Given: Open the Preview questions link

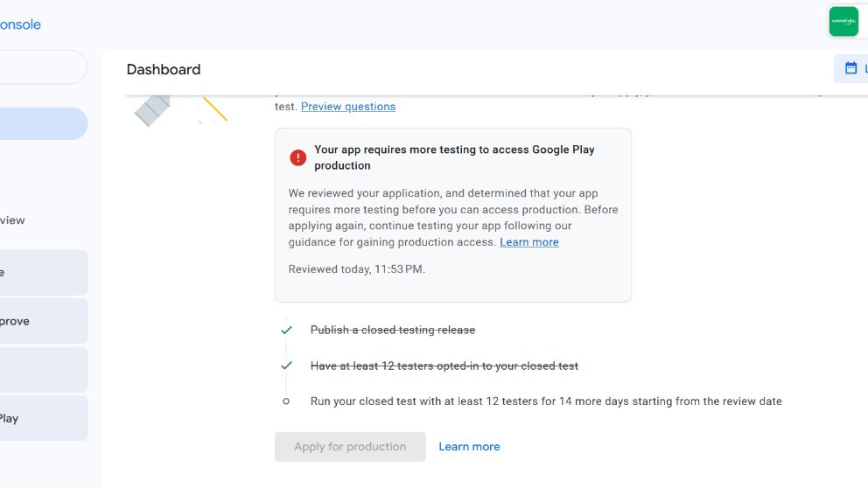Looking at the screenshot, I should (348, 107).
